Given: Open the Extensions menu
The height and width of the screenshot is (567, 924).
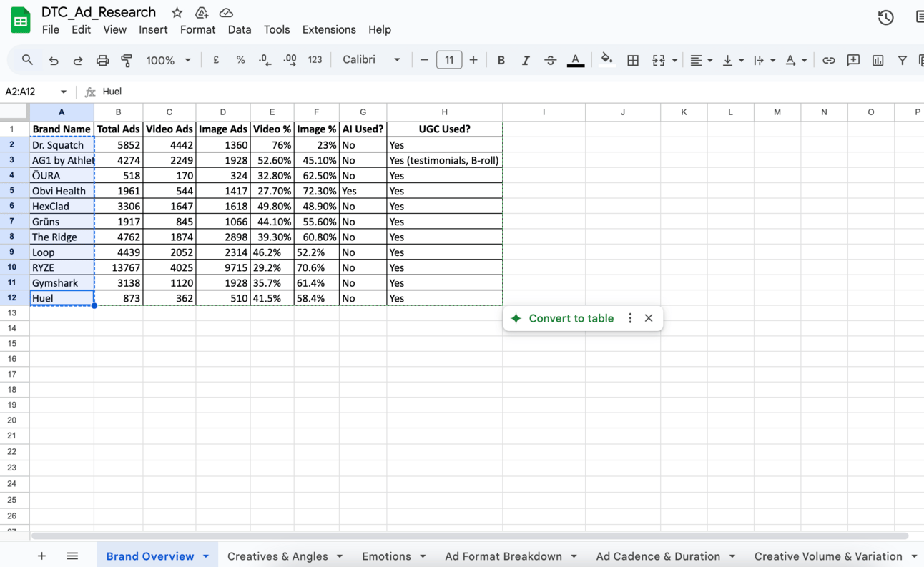Looking at the screenshot, I should (329, 29).
